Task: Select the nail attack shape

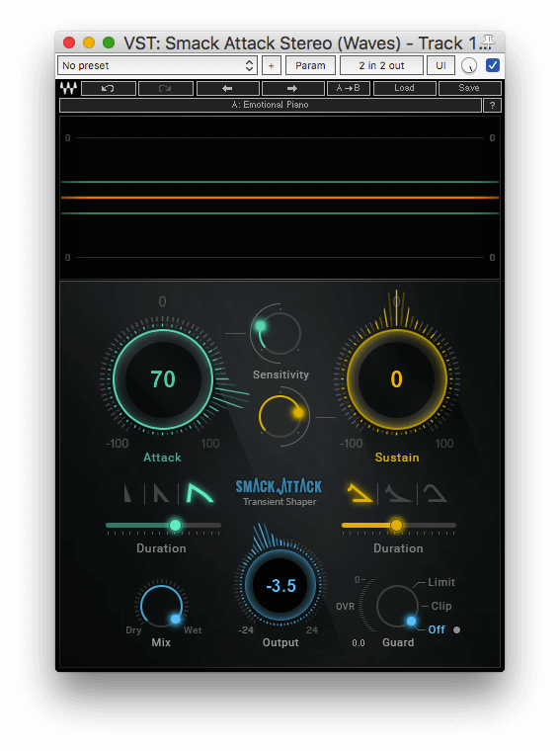Action: coord(161,493)
